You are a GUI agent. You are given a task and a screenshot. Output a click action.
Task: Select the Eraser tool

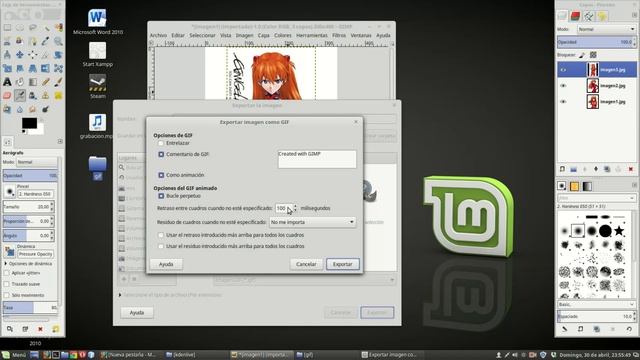[7, 96]
